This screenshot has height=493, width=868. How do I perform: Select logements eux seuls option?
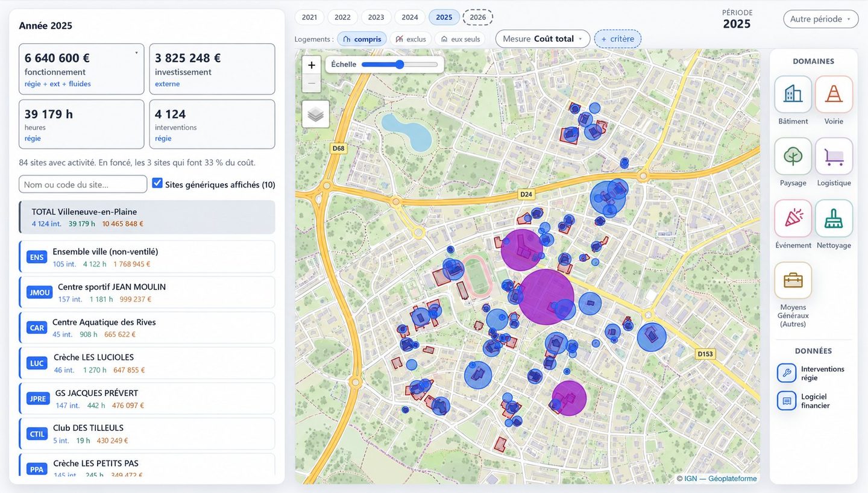pos(461,39)
